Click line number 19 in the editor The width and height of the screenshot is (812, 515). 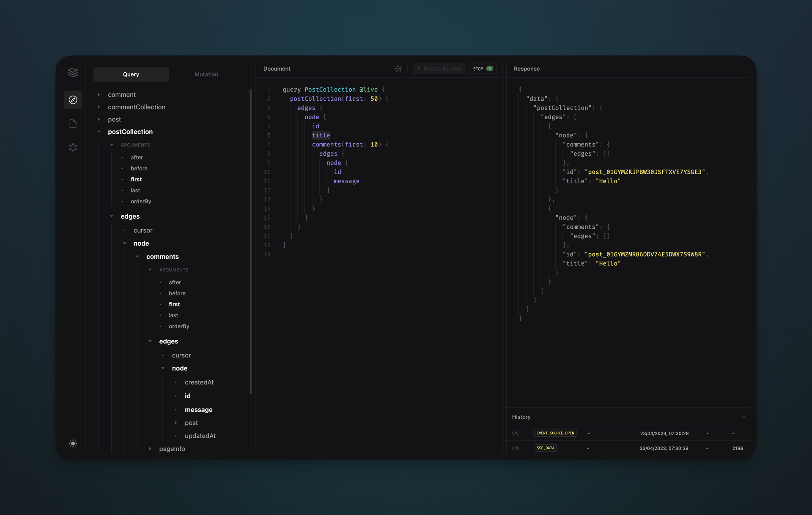pyautogui.click(x=267, y=255)
